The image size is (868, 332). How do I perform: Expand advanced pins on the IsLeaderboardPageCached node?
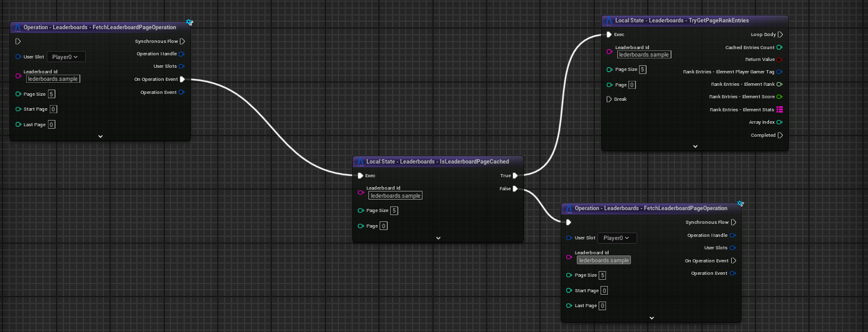[438, 237]
